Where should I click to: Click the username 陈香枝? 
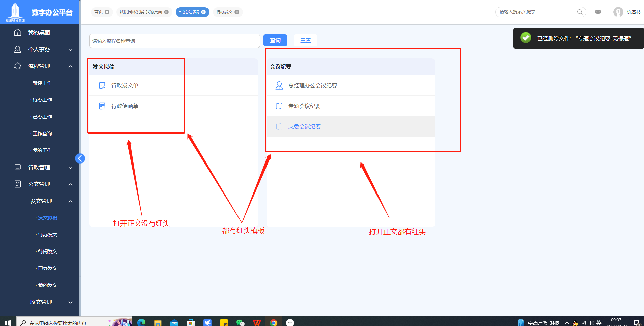pyautogui.click(x=634, y=12)
